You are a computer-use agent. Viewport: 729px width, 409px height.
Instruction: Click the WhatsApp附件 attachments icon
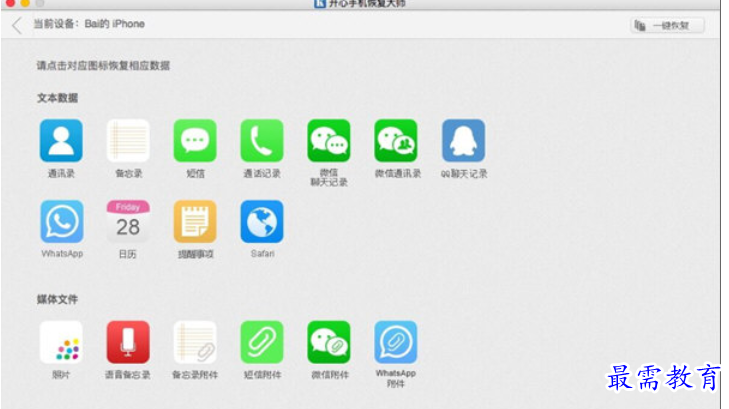396,342
